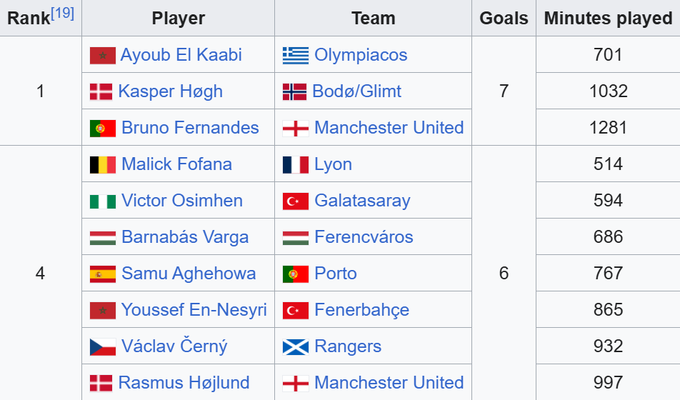Open the Youssef En-Nesyri player page
This screenshot has height=400, width=680.
pos(194,310)
